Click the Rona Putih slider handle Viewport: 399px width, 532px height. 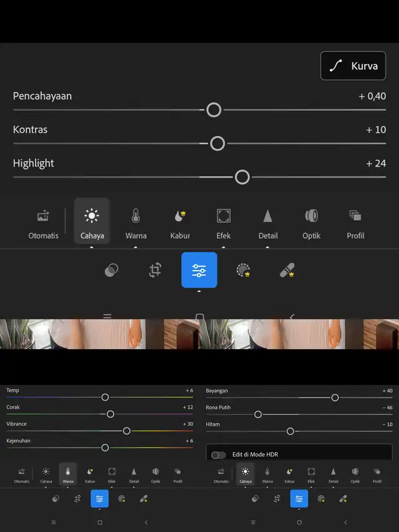pyautogui.click(x=258, y=414)
